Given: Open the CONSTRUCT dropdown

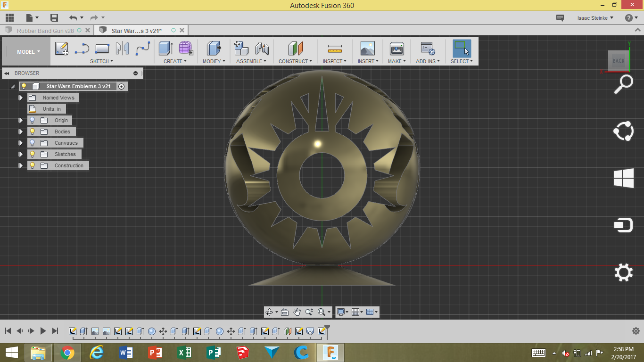Looking at the screenshot, I should (x=295, y=61).
